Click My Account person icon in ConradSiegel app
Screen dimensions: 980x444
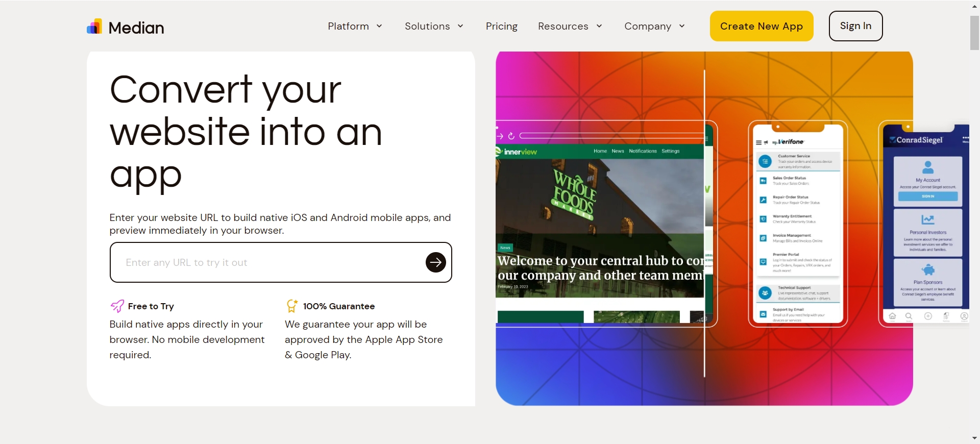(928, 167)
